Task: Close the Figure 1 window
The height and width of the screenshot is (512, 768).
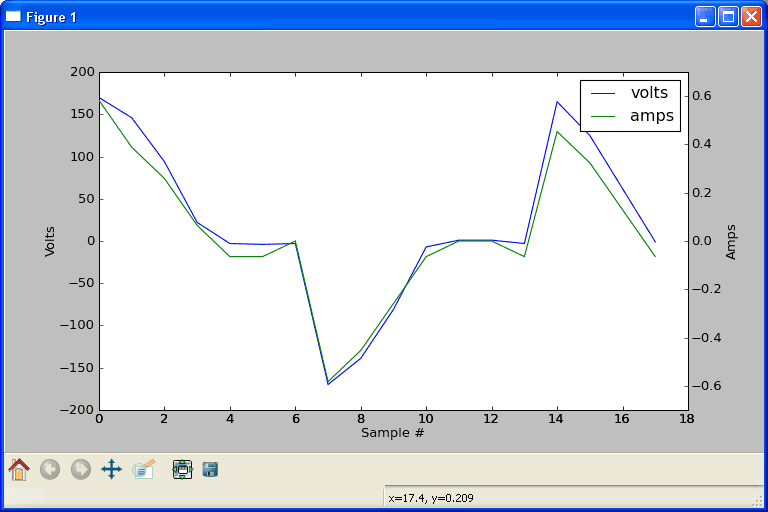Action: tap(751, 17)
